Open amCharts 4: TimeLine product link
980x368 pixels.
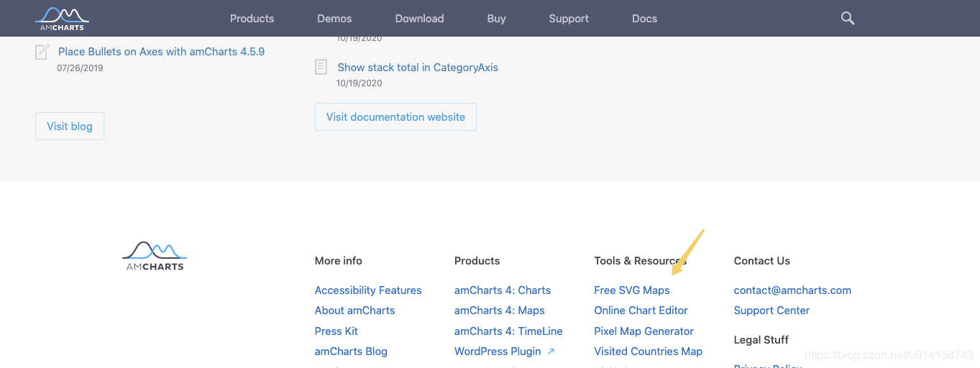[x=508, y=331]
